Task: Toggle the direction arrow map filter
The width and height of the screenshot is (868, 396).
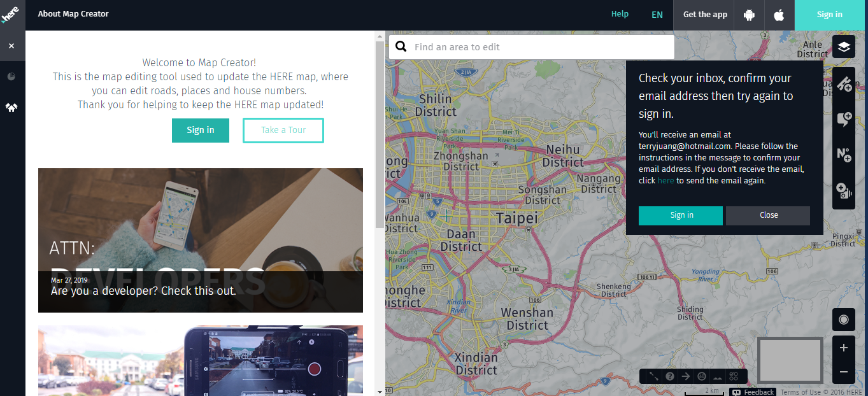Action: [x=686, y=376]
